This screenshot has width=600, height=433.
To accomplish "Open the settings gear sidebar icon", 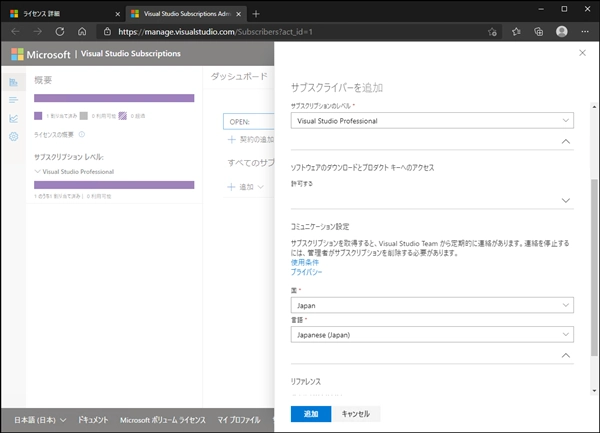I will point(13,137).
